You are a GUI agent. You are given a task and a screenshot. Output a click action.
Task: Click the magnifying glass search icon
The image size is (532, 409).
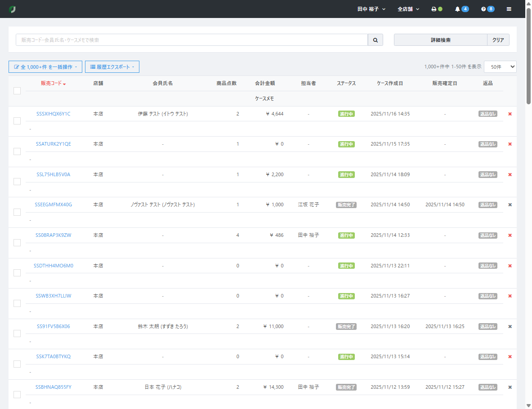[x=375, y=40]
